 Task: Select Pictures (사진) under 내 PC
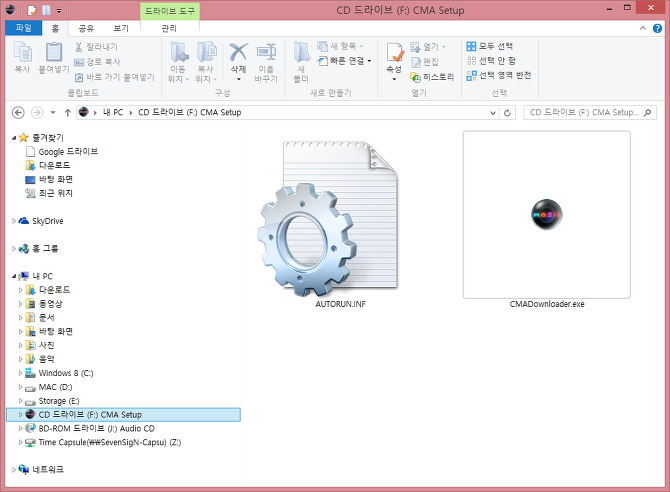(40, 345)
